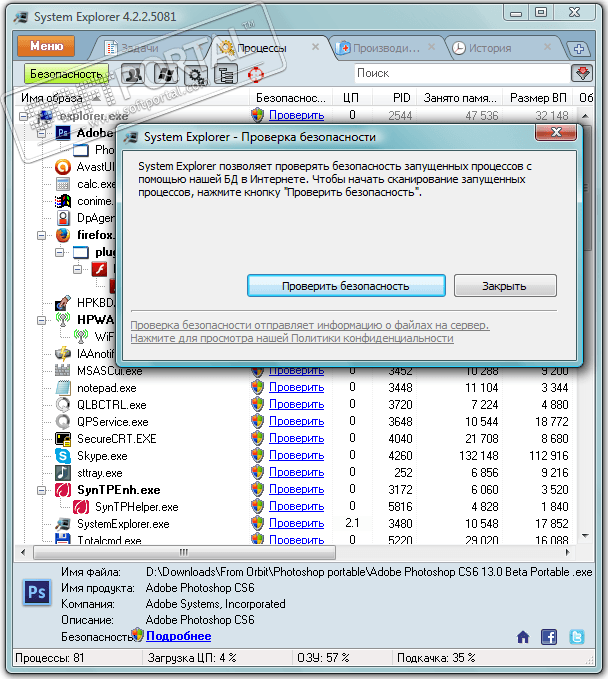Close the Процессы tab
The width and height of the screenshot is (608, 679).
(x=316, y=47)
